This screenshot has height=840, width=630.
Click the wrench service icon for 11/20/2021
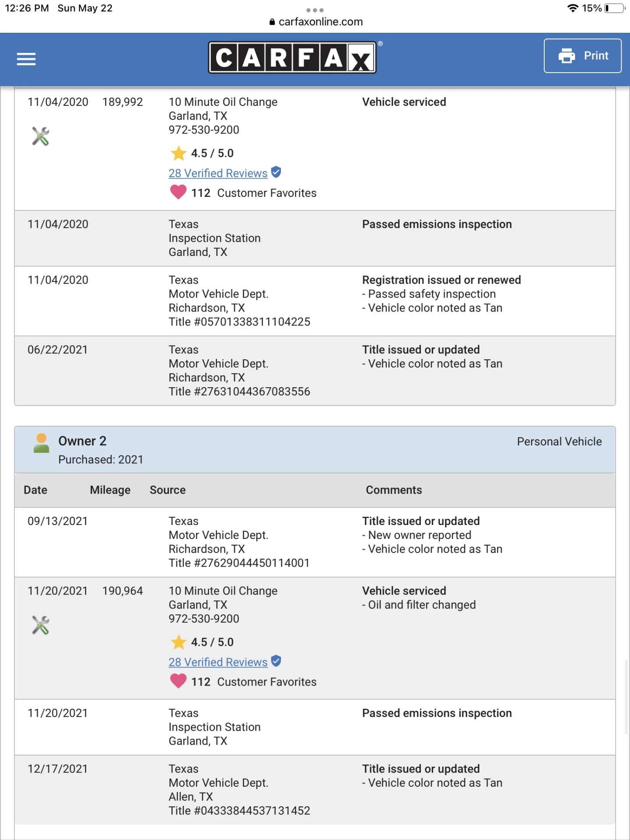click(40, 625)
